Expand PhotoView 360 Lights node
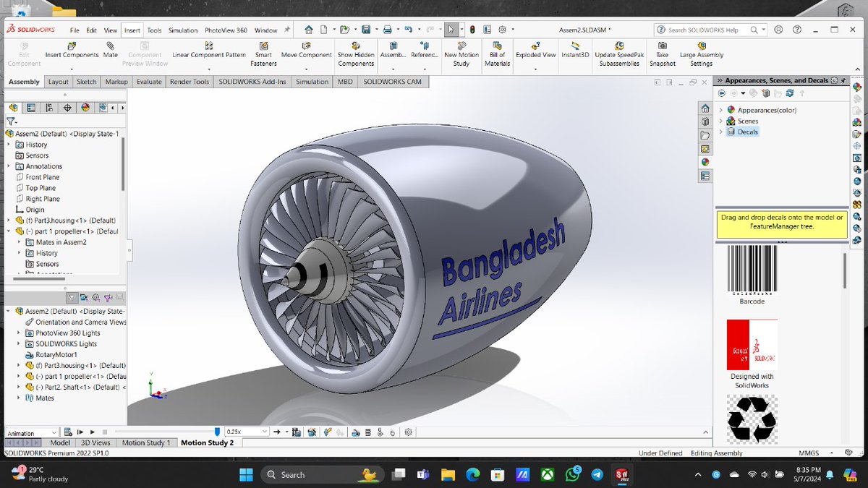The image size is (868, 488). pyautogui.click(x=19, y=333)
